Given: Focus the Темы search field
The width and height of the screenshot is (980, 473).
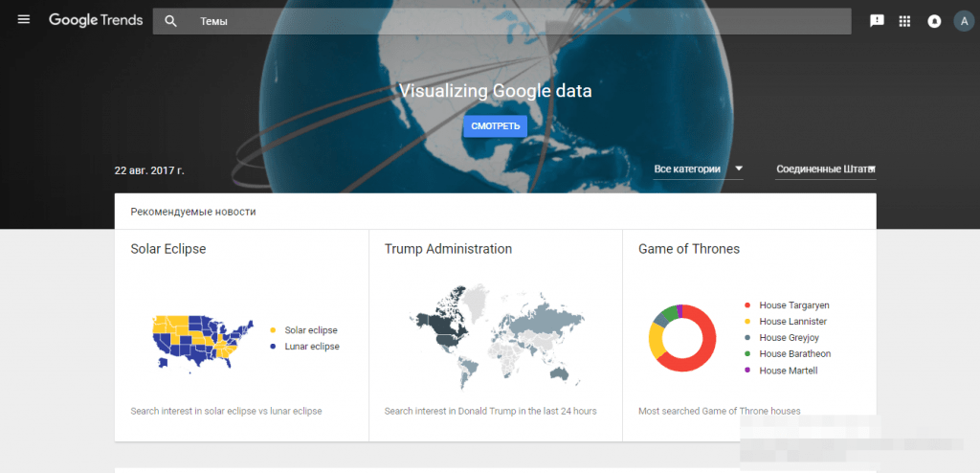Looking at the screenshot, I should point(517,21).
